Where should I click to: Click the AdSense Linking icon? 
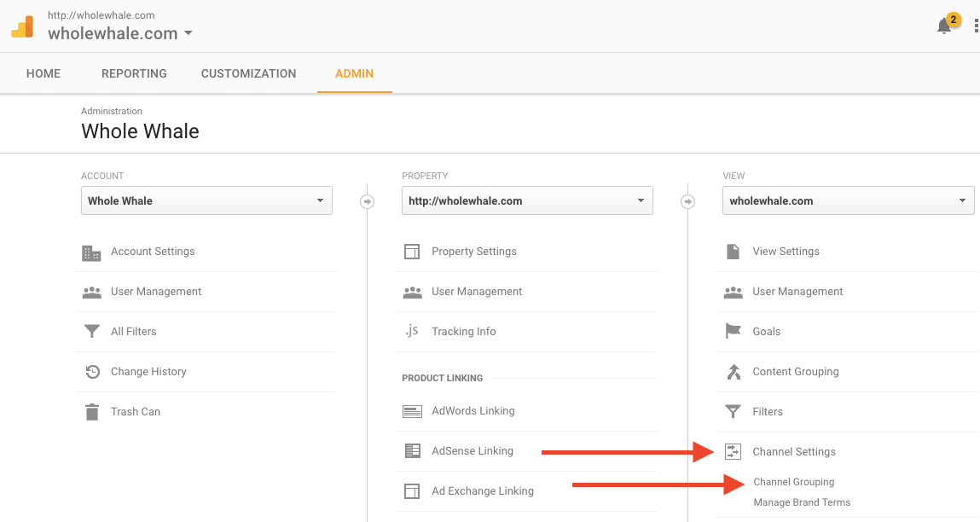pyautogui.click(x=413, y=450)
